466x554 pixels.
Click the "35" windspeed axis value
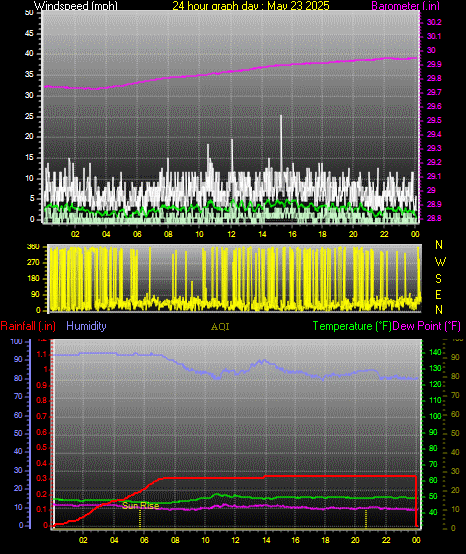(29, 75)
